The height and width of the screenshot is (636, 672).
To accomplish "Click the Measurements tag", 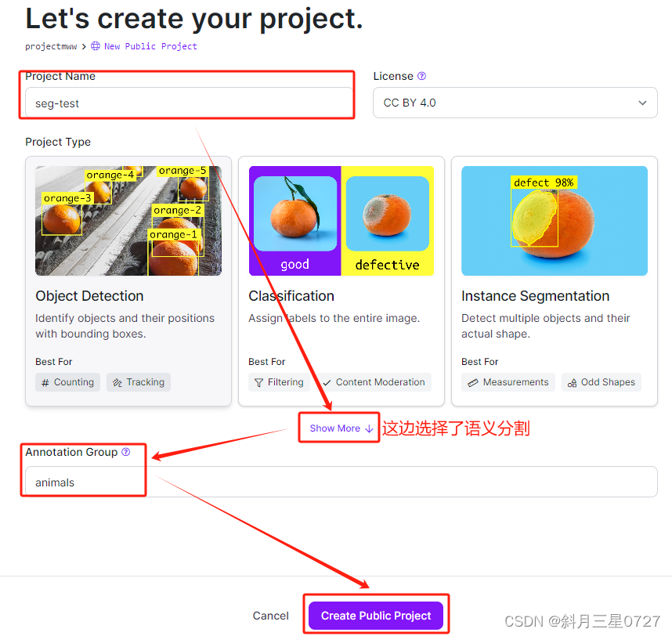I will click(x=508, y=382).
